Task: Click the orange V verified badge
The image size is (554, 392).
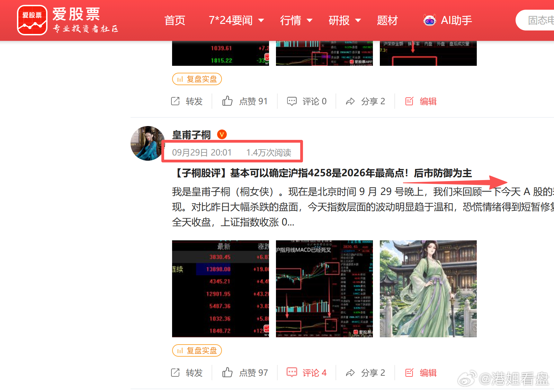Action: point(222,134)
